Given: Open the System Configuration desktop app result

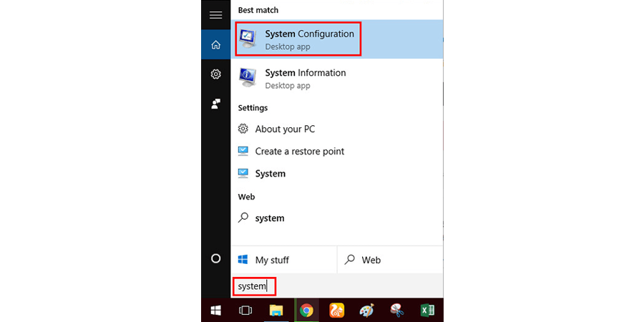Looking at the screenshot, I should pyautogui.click(x=337, y=39).
